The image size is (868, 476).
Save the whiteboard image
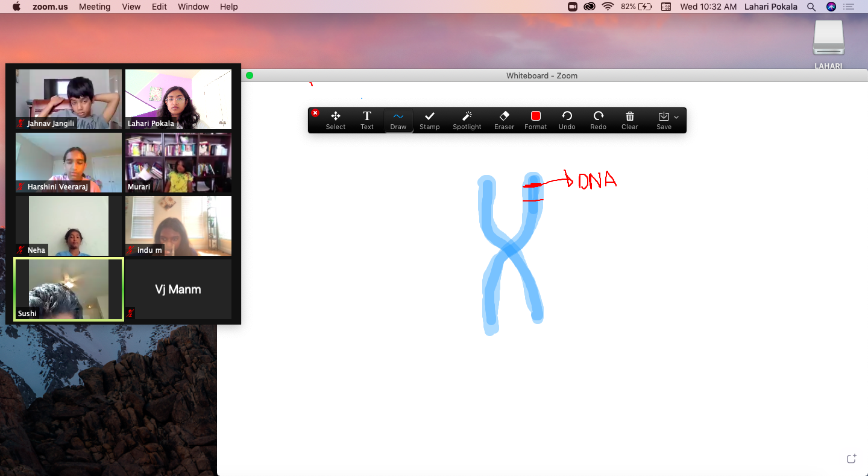(663, 120)
